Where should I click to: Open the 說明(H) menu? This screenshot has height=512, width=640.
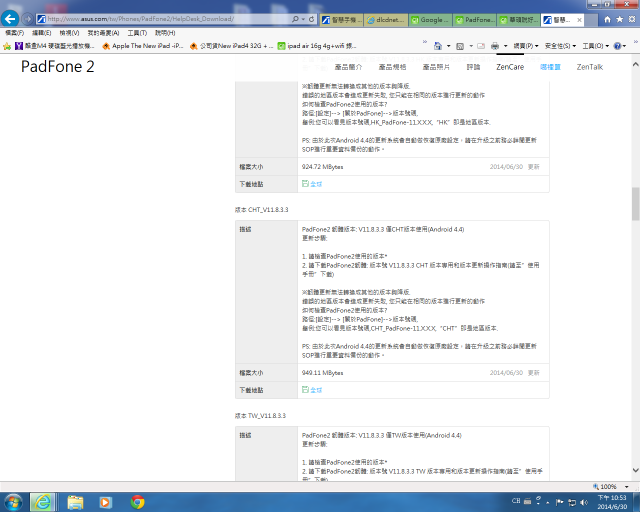[x=165, y=33]
